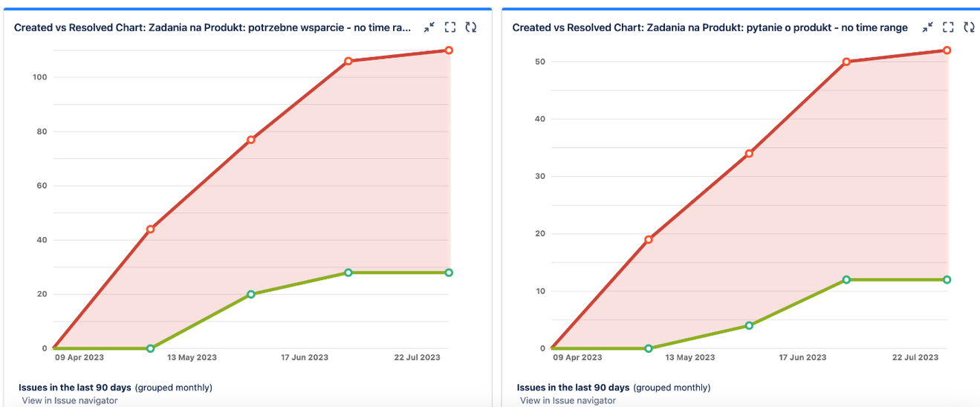
Task: Select left chart's final red point at 110
Action: 449,51
